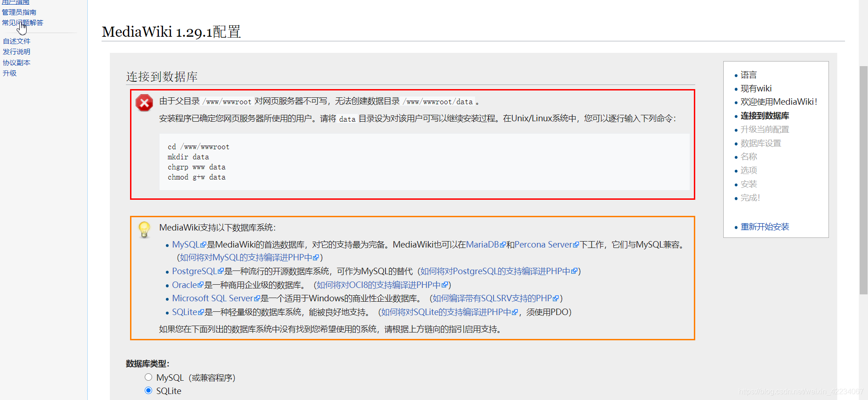Click the greyed 升级当前配置 step

point(765,130)
